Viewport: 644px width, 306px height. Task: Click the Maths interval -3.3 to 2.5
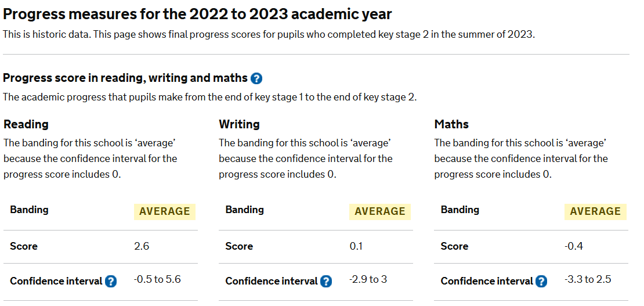click(x=588, y=279)
